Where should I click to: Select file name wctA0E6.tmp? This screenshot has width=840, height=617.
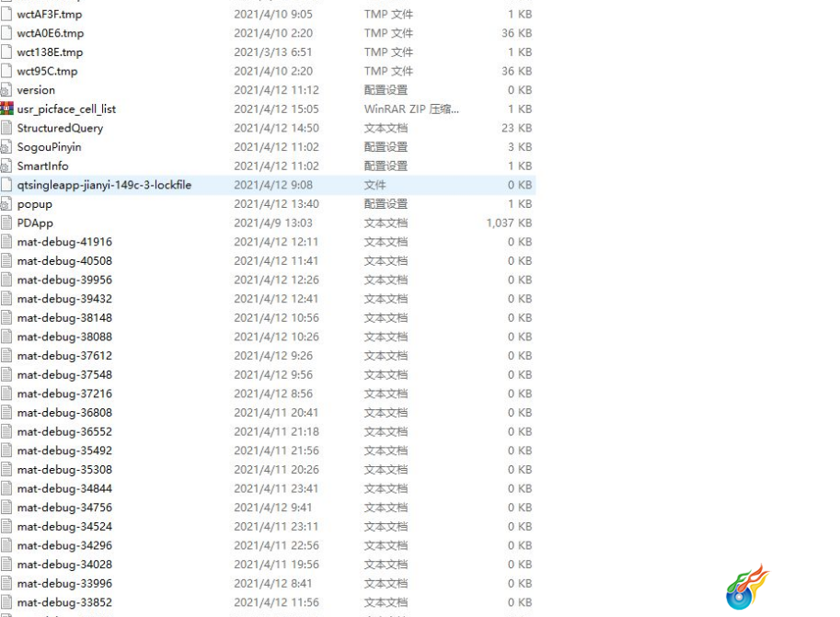pos(51,33)
